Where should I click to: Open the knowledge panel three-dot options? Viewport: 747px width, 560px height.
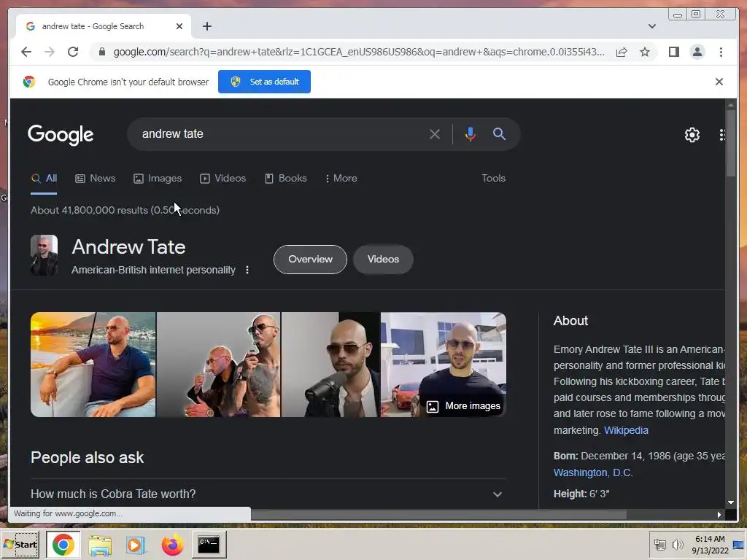(x=247, y=270)
